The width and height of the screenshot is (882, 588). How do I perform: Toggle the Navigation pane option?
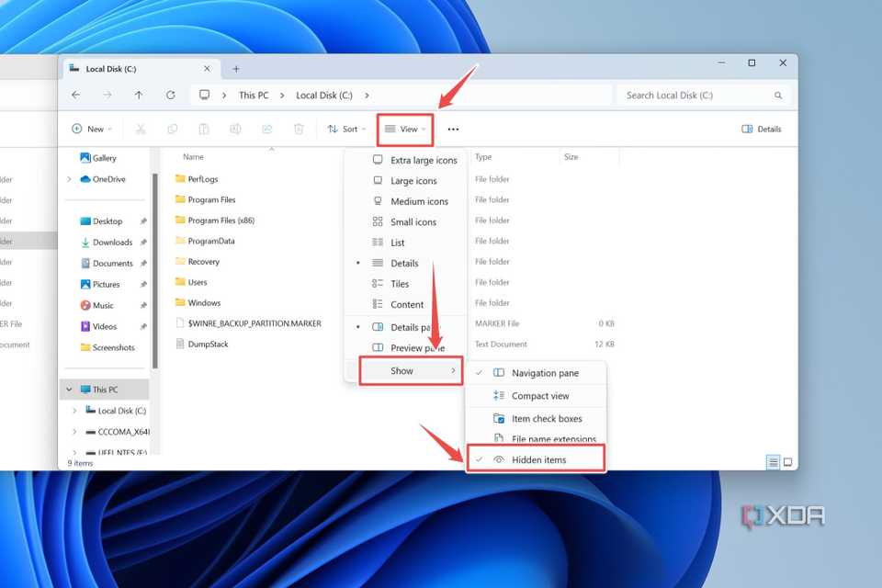coord(544,373)
